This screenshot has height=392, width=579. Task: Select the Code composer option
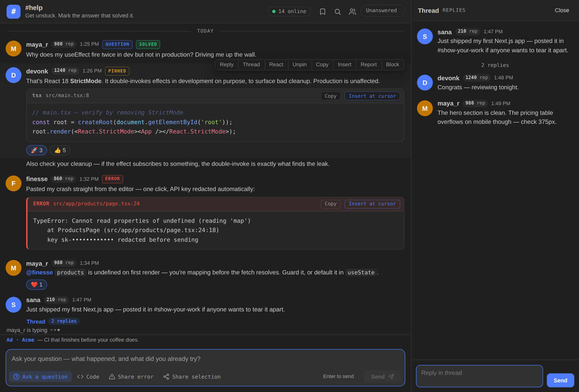pyautogui.click(x=88, y=377)
